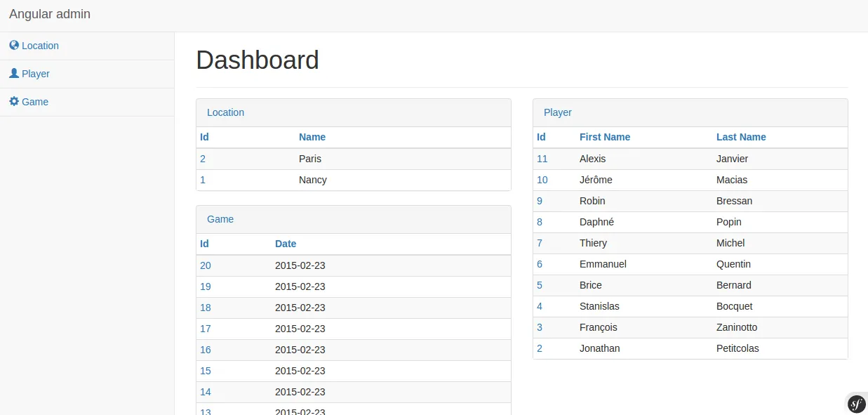The width and height of the screenshot is (868, 415).
Task: Click the gear icon beside Game
Action: pyautogui.click(x=14, y=102)
